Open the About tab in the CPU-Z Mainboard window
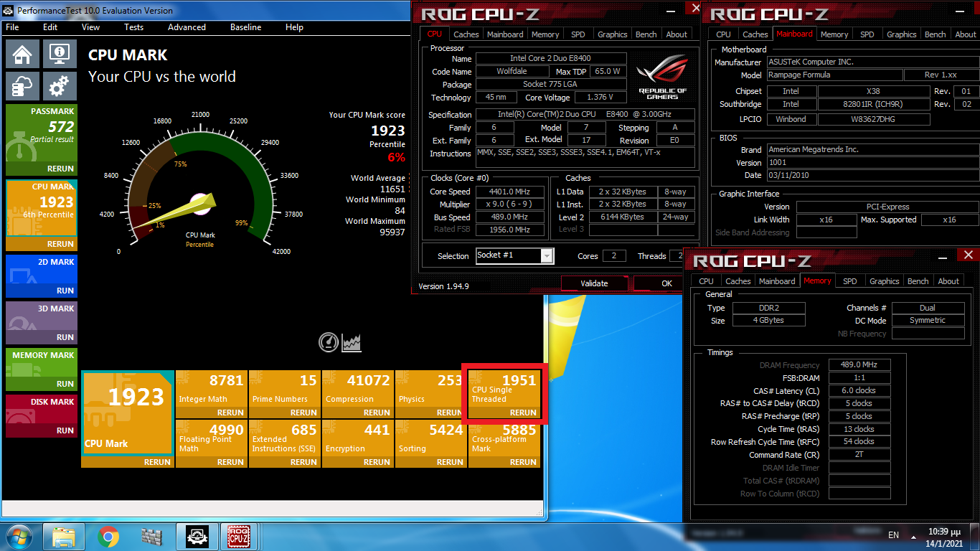The width and height of the screenshot is (980, 551). point(966,34)
